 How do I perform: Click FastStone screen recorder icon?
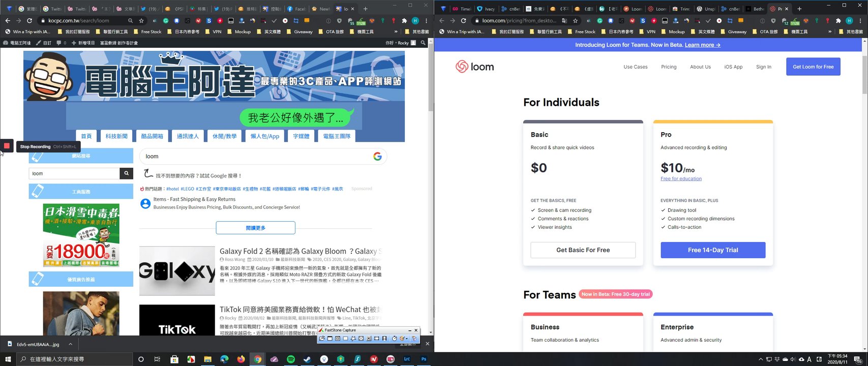384,339
